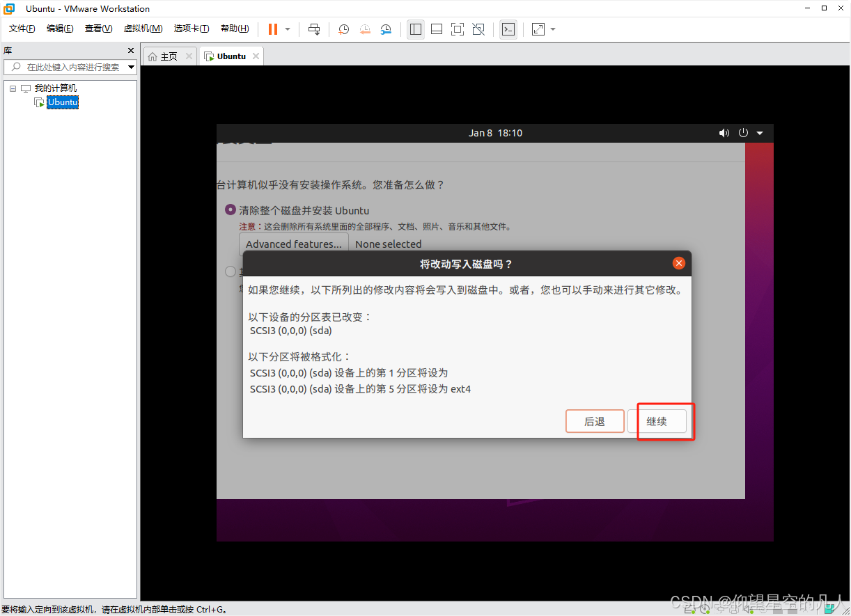Click the 以下分区将被格式化 heading
Screen dimensions: 851x616
[300, 357]
